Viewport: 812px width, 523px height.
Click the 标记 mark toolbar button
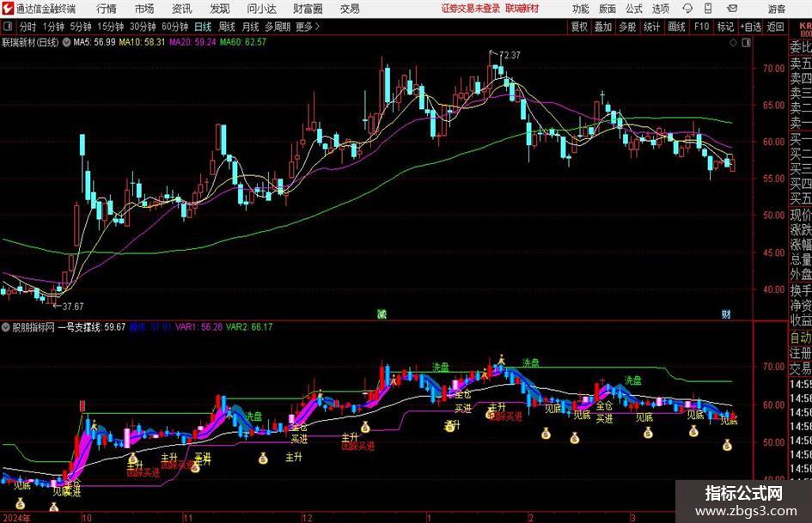pos(725,27)
